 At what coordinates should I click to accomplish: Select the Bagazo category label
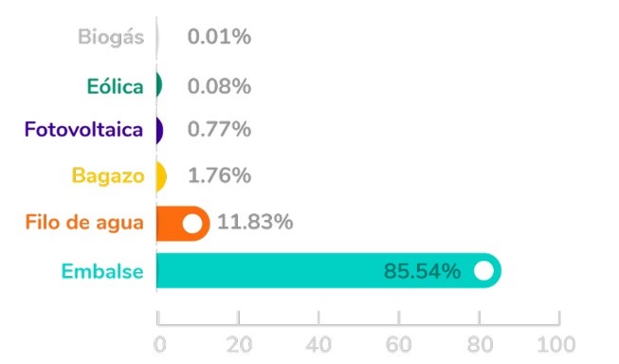point(108,176)
